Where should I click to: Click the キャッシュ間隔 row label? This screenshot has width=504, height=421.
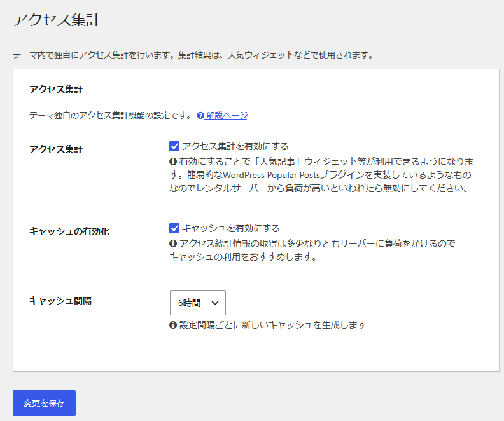click(x=60, y=301)
